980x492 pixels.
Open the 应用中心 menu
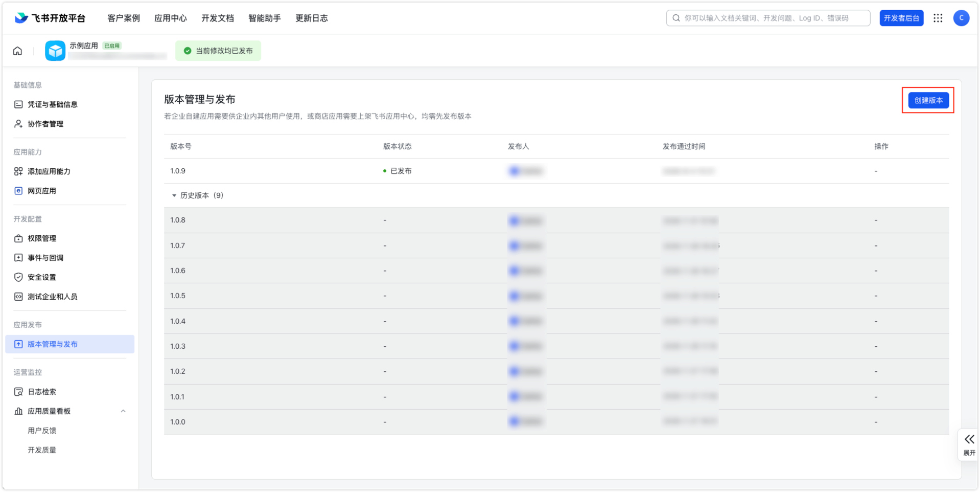tap(171, 18)
